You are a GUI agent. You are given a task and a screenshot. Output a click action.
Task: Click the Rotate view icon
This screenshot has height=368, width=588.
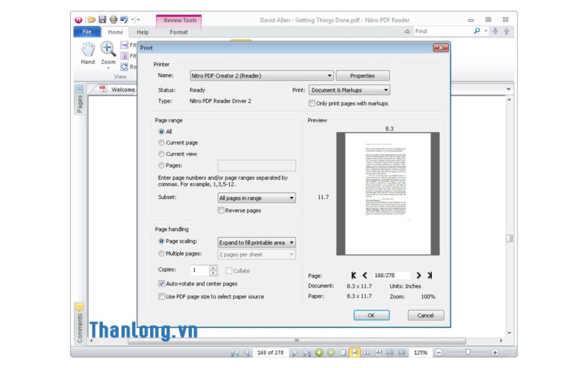(123, 67)
